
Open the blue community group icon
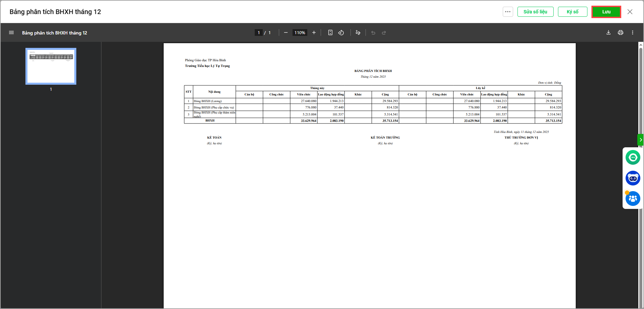(x=633, y=199)
